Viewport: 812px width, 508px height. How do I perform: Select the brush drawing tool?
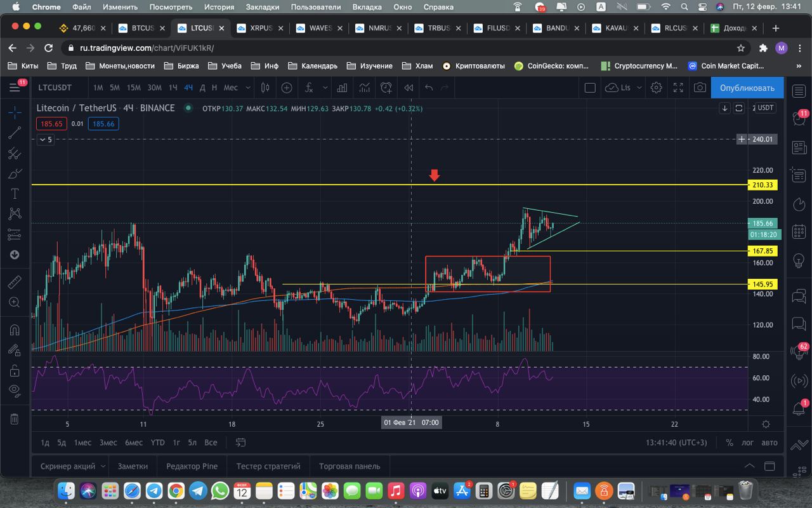coord(15,173)
